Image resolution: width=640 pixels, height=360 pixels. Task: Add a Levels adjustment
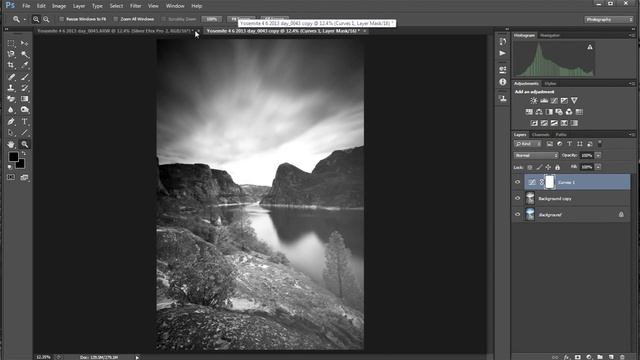(544, 100)
